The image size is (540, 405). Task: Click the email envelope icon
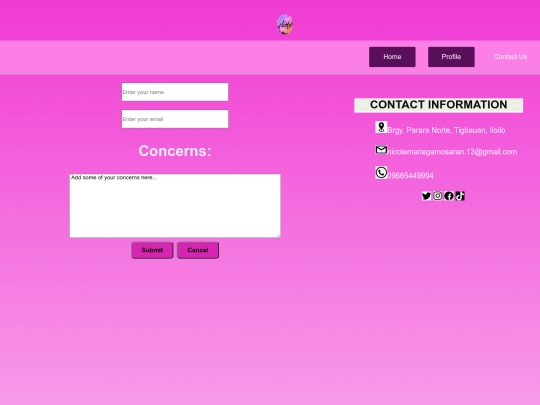click(x=381, y=150)
